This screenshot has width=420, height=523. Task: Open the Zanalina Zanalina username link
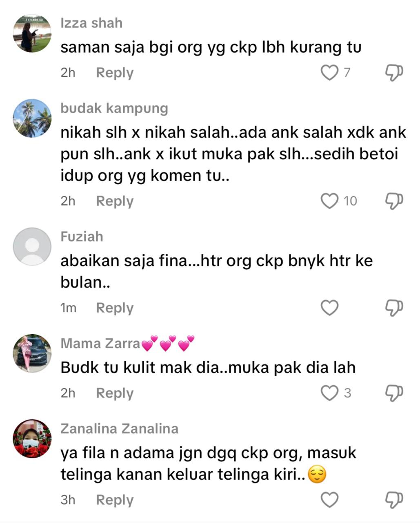coord(120,429)
